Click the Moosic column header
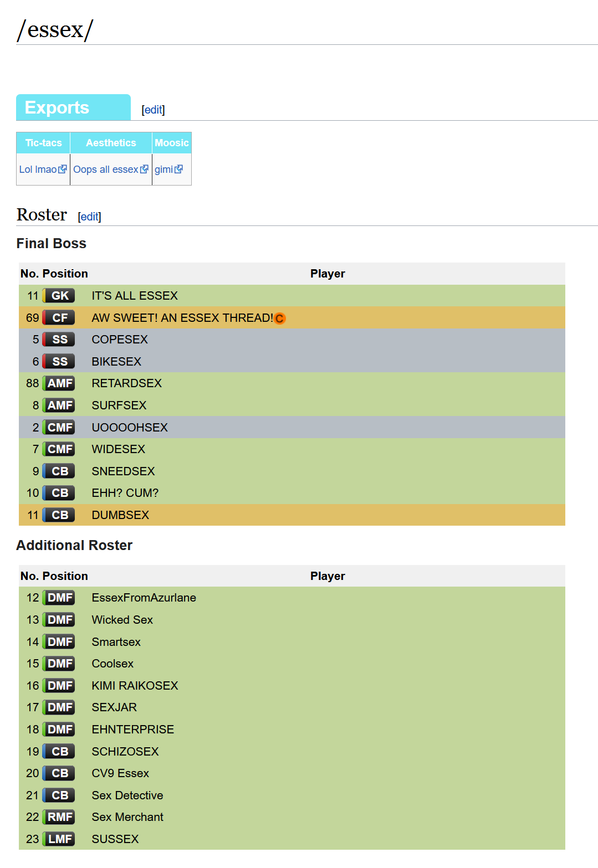Screen dimensions: 598x868 tap(172, 143)
